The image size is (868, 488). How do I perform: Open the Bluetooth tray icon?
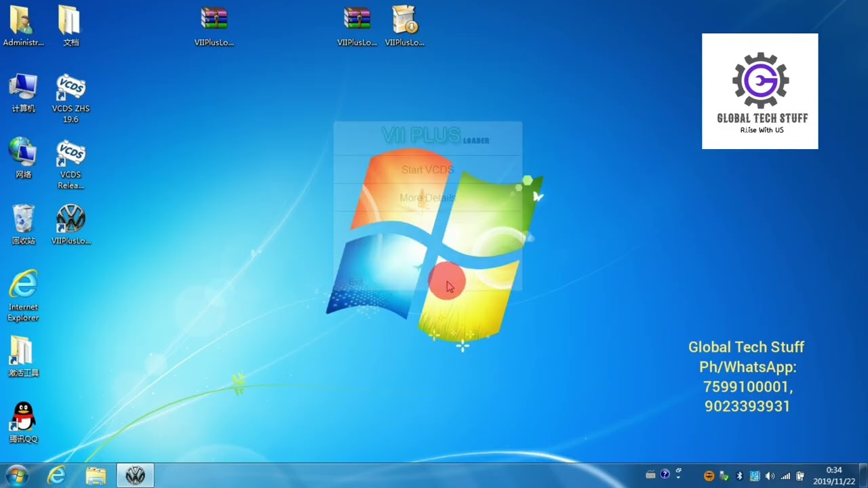[740, 476]
